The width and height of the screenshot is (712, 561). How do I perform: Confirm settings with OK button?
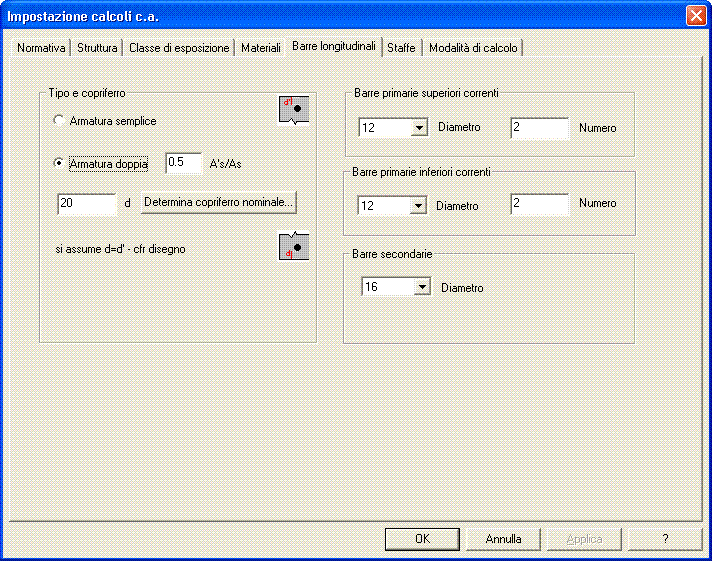(x=422, y=539)
